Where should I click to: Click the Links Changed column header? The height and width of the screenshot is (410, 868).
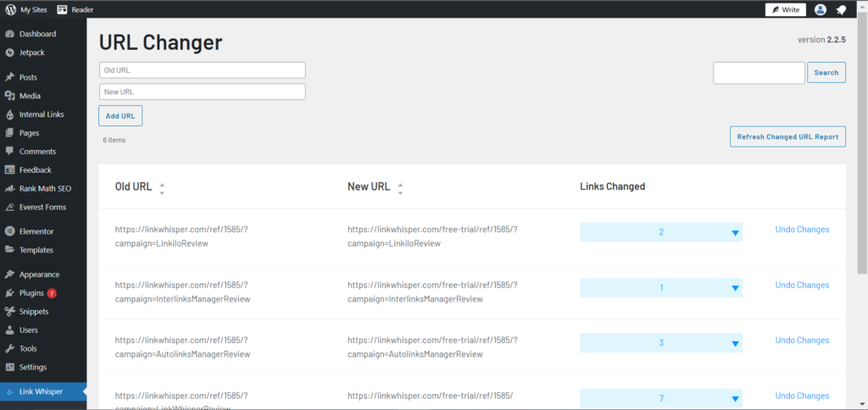click(x=612, y=186)
